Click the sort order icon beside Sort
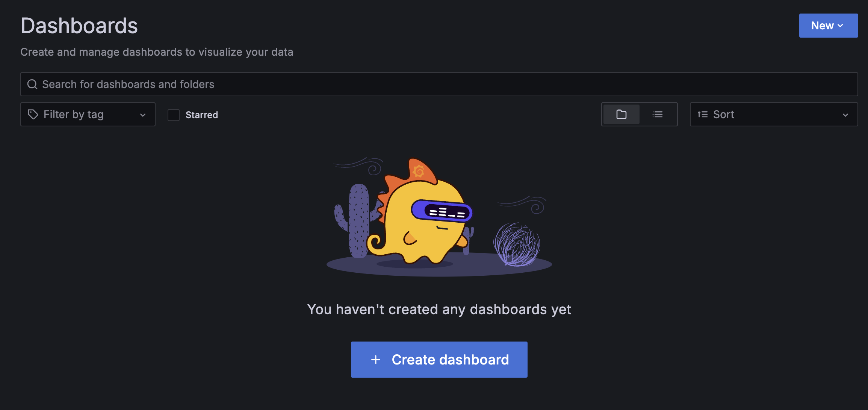This screenshot has height=410, width=868. point(702,114)
